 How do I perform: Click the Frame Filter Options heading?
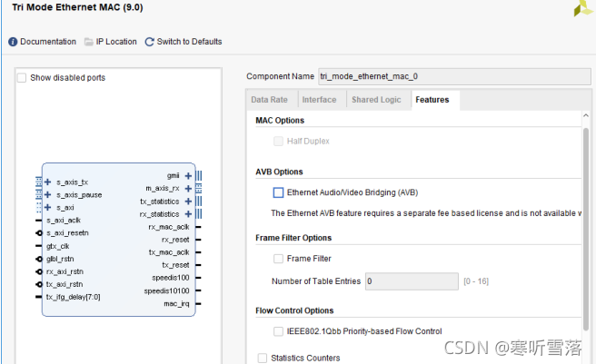coord(293,238)
